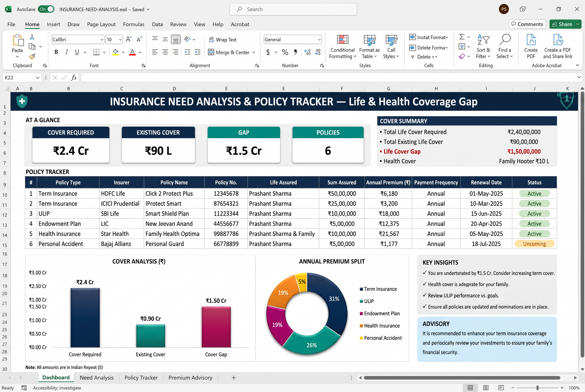This screenshot has height=392, width=585.
Task: Click the Create PDF icon
Action: tap(531, 39)
